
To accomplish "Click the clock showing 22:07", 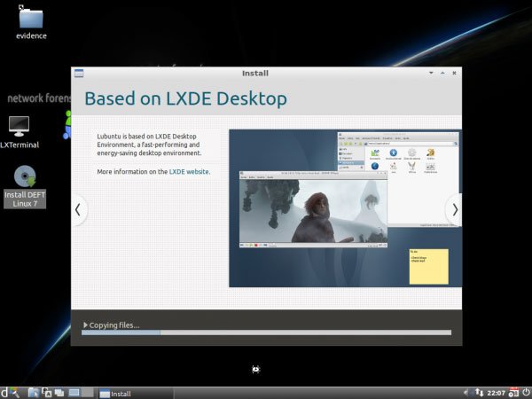I will coord(496,393).
